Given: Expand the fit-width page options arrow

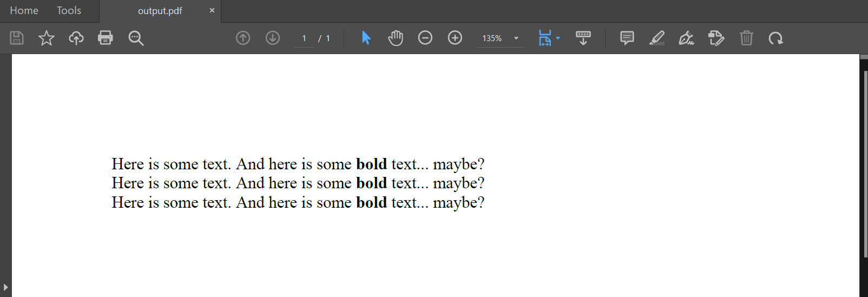Looking at the screenshot, I should coord(558,38).
